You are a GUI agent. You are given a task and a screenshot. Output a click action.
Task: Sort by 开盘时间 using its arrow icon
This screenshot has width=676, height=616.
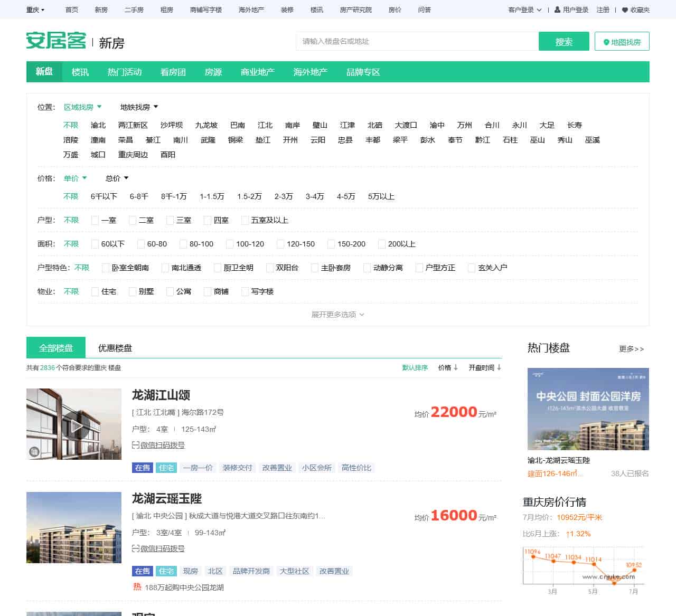coord(499,367)
